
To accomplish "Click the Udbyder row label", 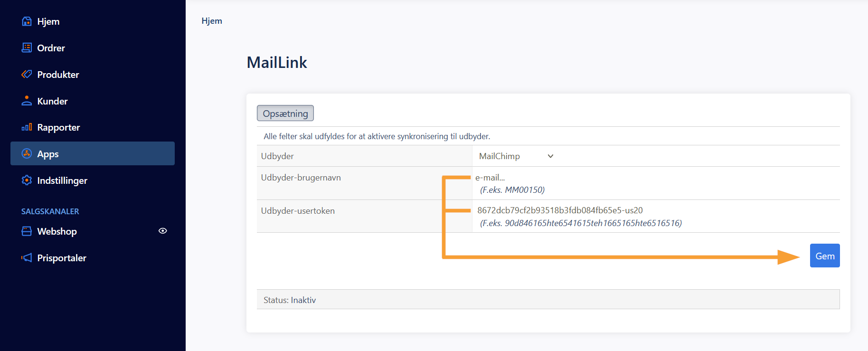I will click(x=277, y=156).
